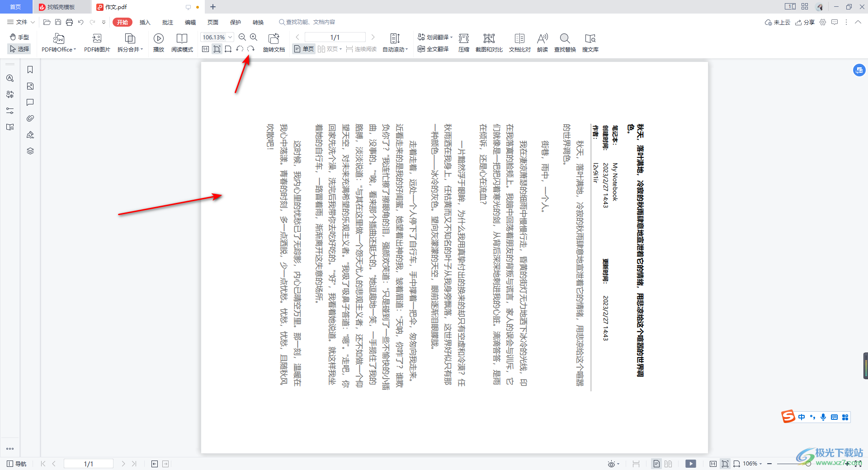Enter 阅读模式 reading mode

coord(182,43)
